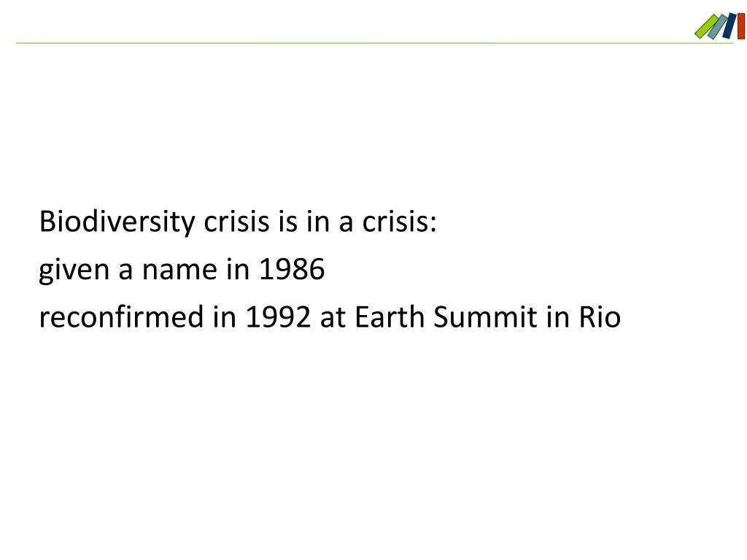Click the year 1992 in the text
747x560 pixels.
[x=278, y=316]
